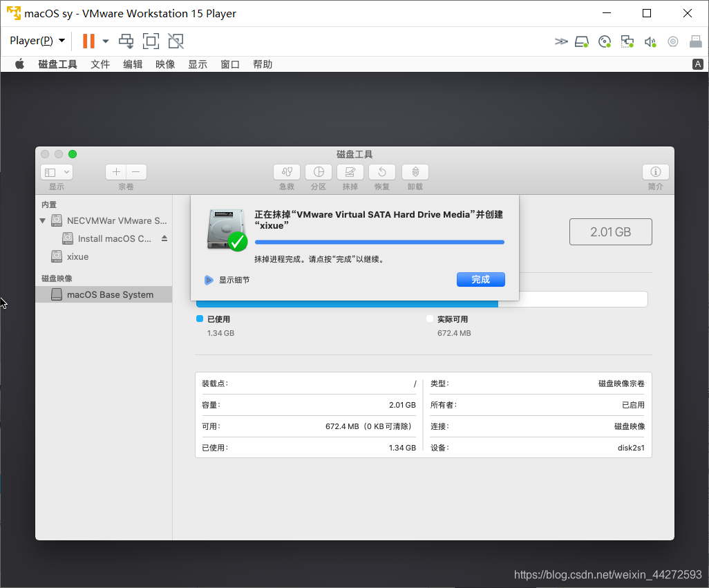Click the Erase (抹掉) toolbar icon
Viewport: 709px width, 588px height.
tap(350, 172)
